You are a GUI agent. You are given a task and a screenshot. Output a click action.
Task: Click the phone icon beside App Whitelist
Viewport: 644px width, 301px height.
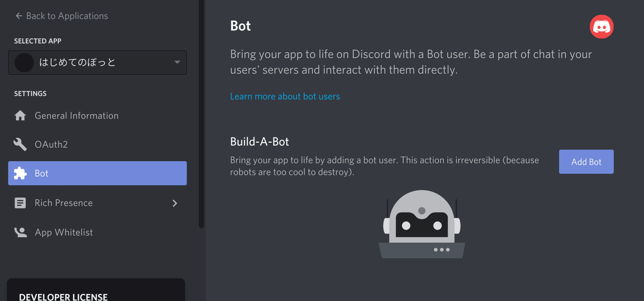coord(20,232)
